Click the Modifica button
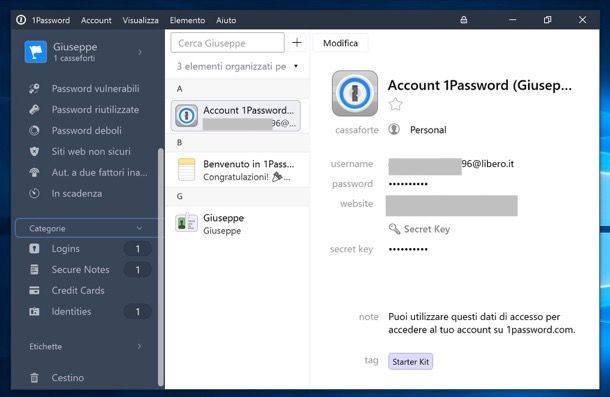 pyautogui.click(x=340, y=43)
